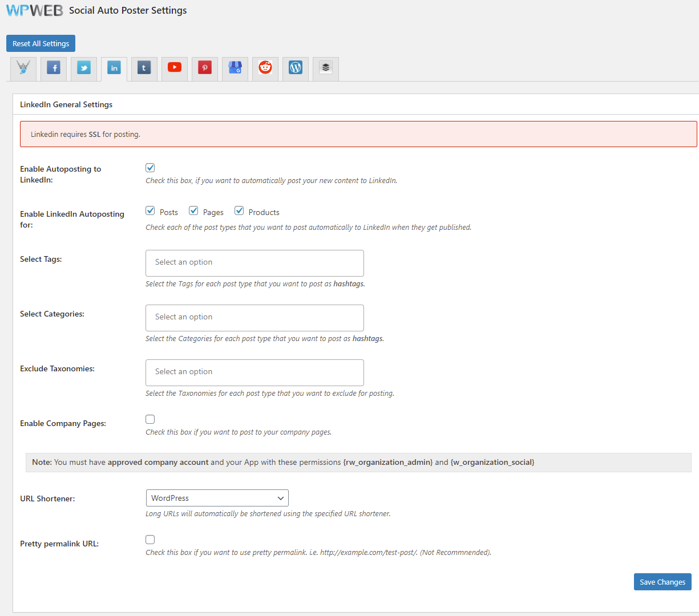This screenshot has width=699, height=616.
Task: Open the Select Tags picker
Action: click(254, 263)
